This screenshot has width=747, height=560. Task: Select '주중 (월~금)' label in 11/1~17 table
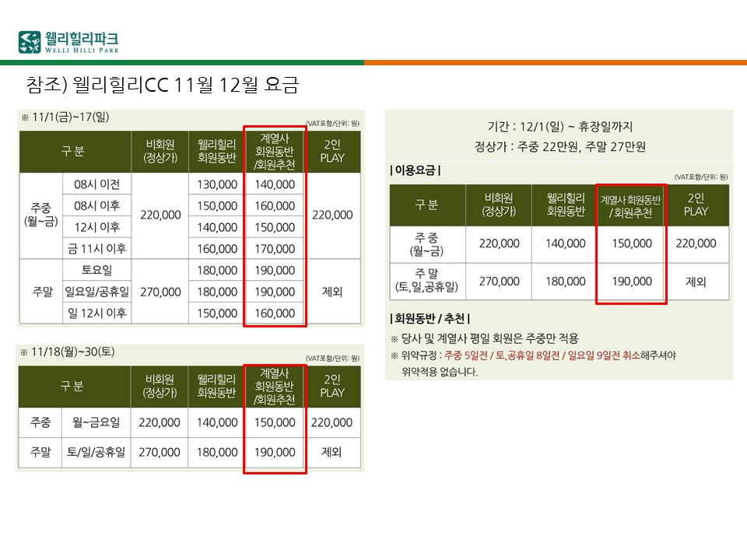[x=41, y=215]
